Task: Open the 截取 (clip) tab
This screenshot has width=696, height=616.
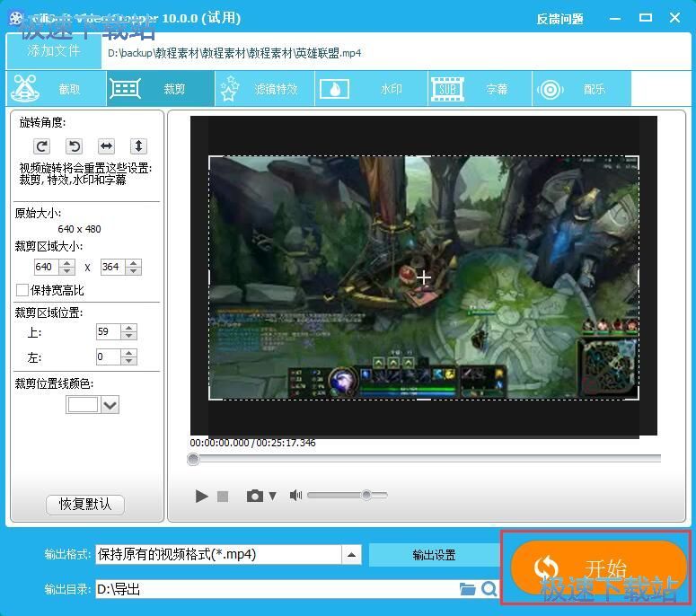Action: [57, 88]
